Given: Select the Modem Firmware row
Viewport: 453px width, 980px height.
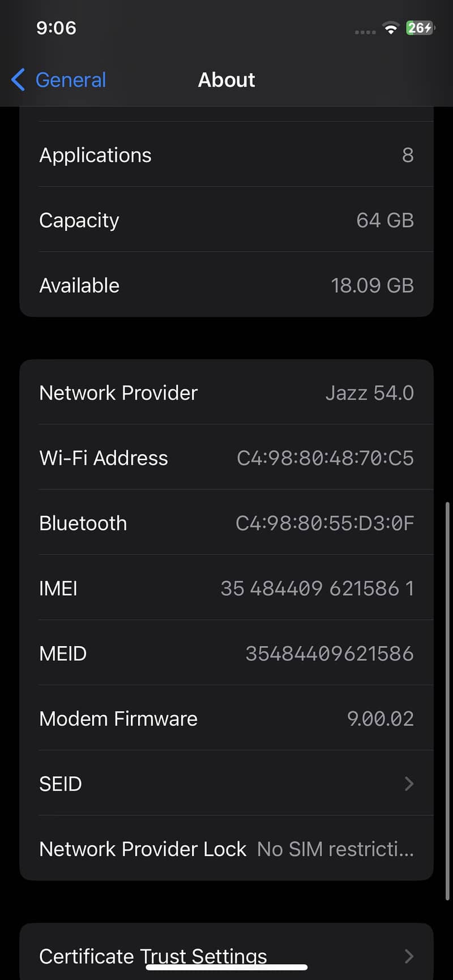Looking at the screenshot, I should [226, 719].
